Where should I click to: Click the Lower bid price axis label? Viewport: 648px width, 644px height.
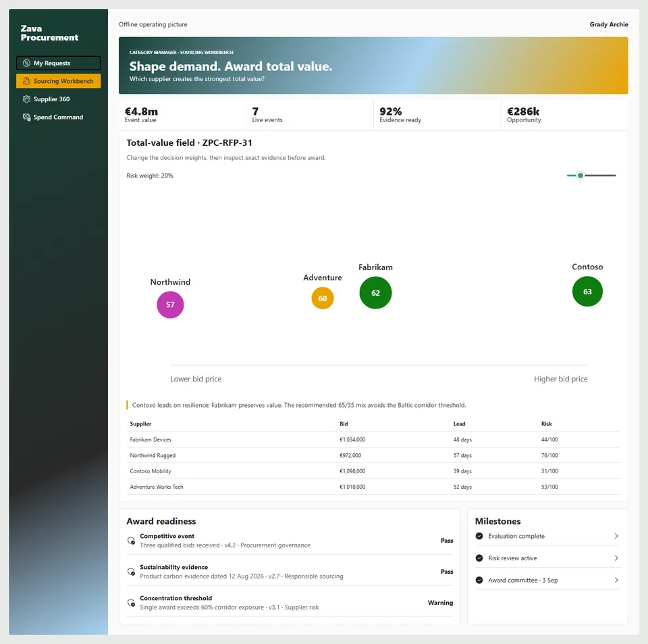[196, 379]
